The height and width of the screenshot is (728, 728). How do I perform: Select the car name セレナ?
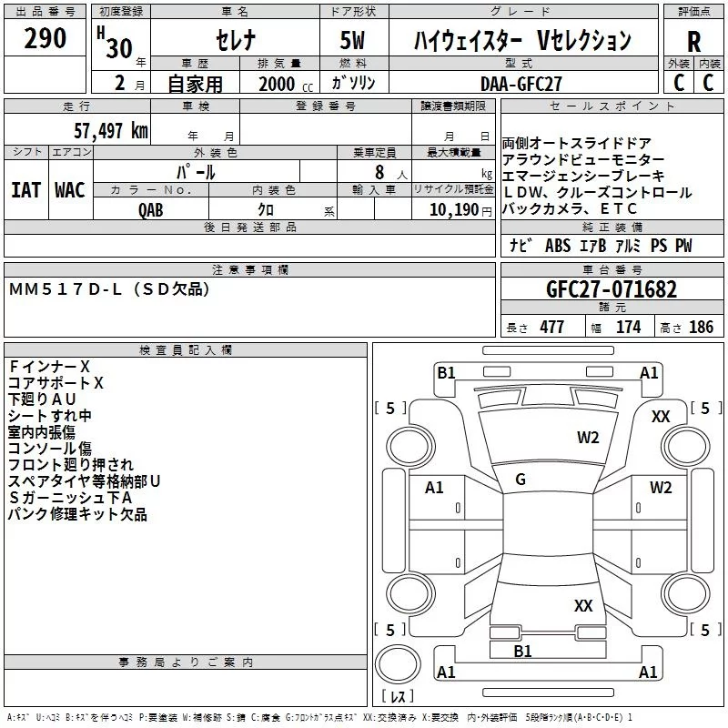click(236, 40)
